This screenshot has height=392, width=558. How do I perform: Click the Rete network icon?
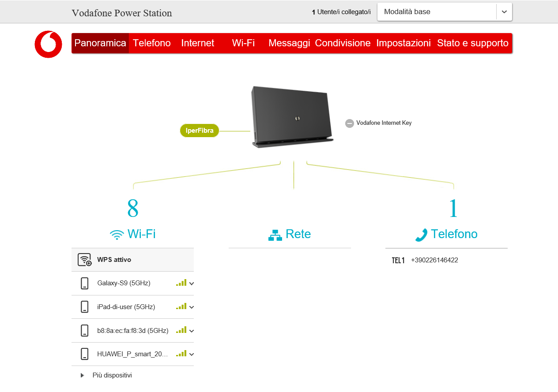pyautogui.click(x=275, y=235)
